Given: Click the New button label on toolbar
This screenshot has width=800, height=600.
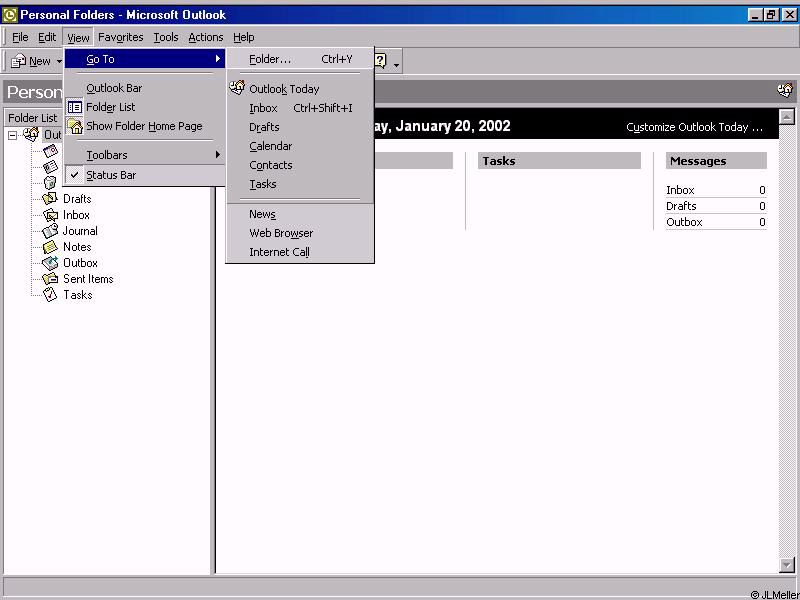Looking at the screenshot, I should tap(40, 62).
